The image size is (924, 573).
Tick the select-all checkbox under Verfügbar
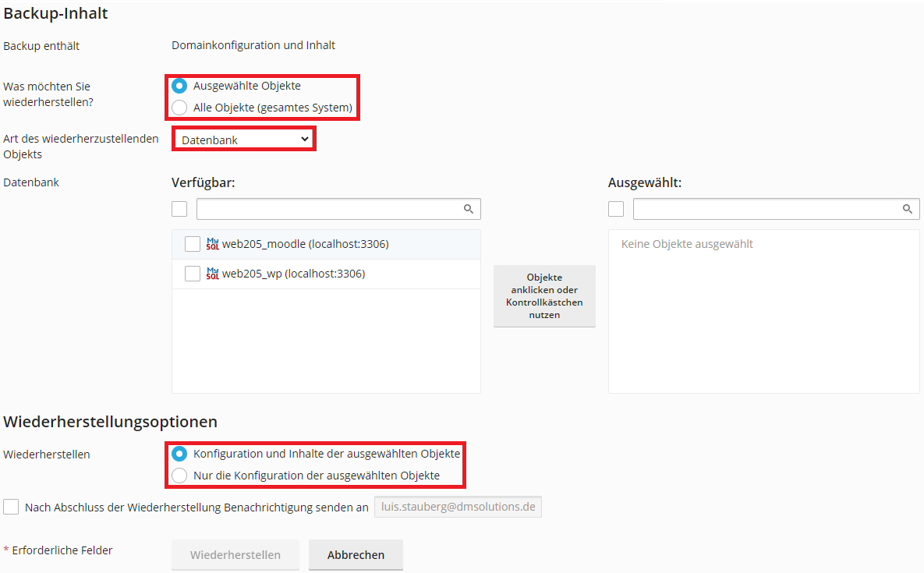click(179, 209)
